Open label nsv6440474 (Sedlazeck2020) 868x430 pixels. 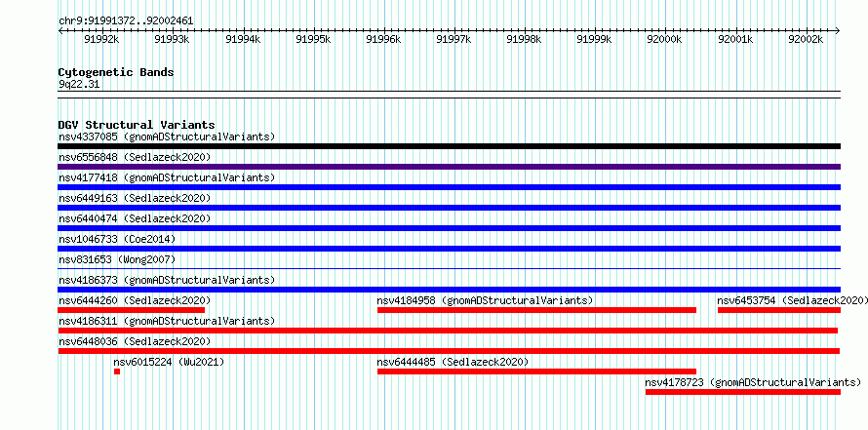click(x=135, y=218)
